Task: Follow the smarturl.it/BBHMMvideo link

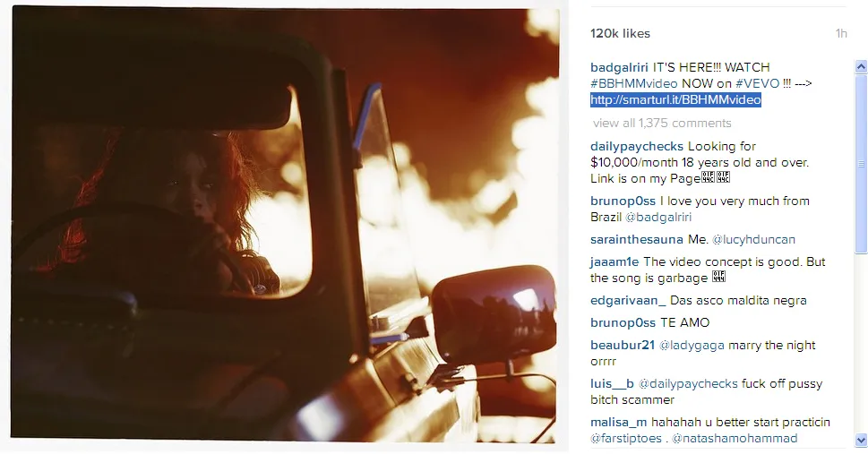Action: [x=675, y=99]
